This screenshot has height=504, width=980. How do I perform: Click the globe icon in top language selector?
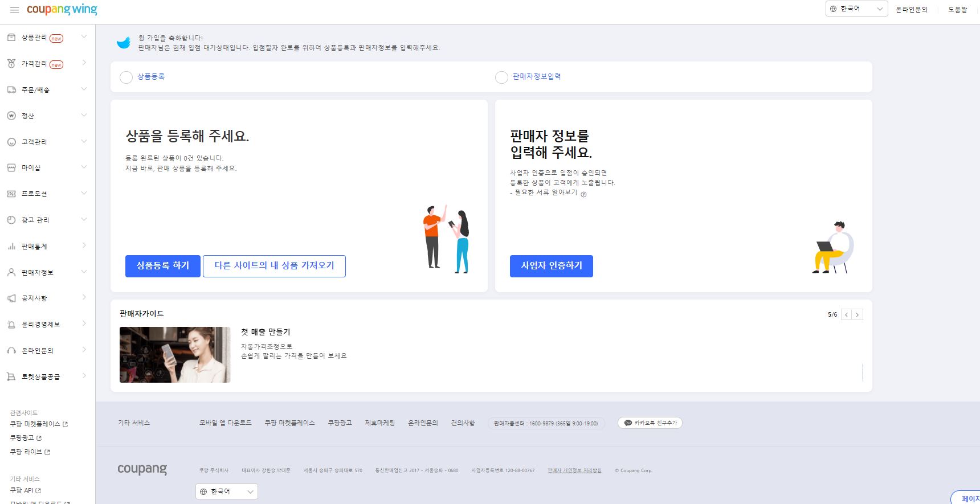pyautogui.click(x=833, y=9)
